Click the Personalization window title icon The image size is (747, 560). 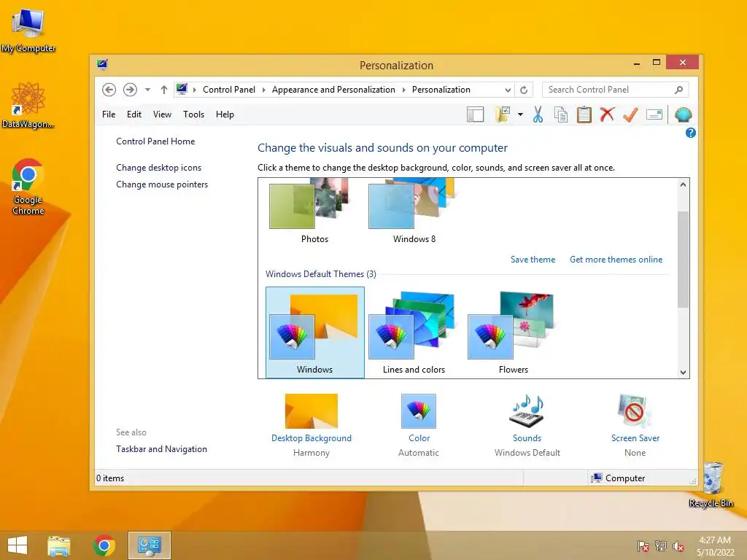click(102, 64)
